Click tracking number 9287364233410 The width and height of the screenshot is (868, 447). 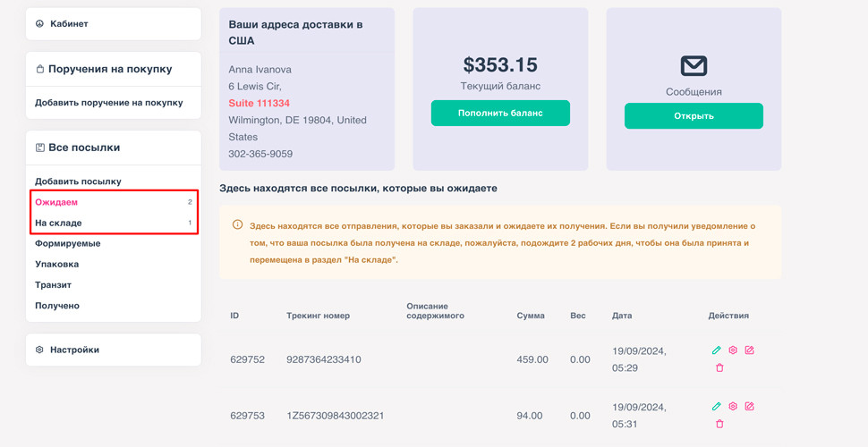click(x=323, y=359)
